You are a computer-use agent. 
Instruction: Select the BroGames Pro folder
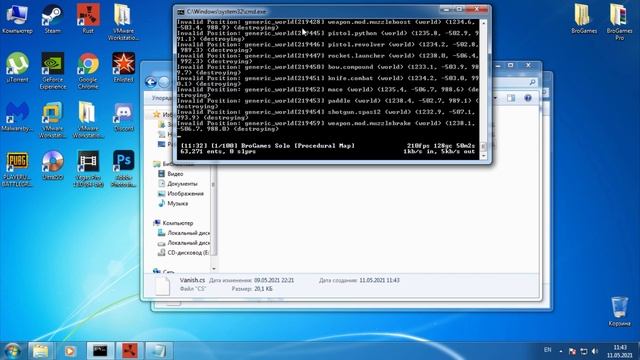pos(619,22)
